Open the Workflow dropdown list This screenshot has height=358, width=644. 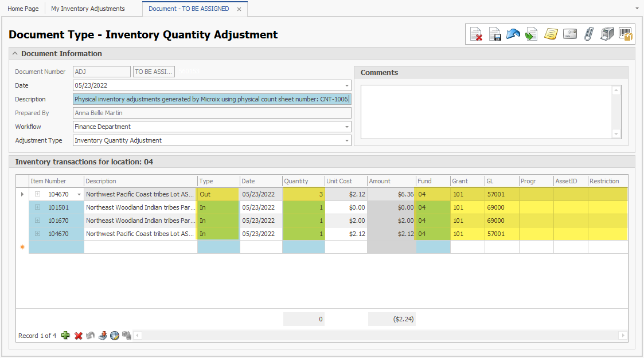coord(346,127)
